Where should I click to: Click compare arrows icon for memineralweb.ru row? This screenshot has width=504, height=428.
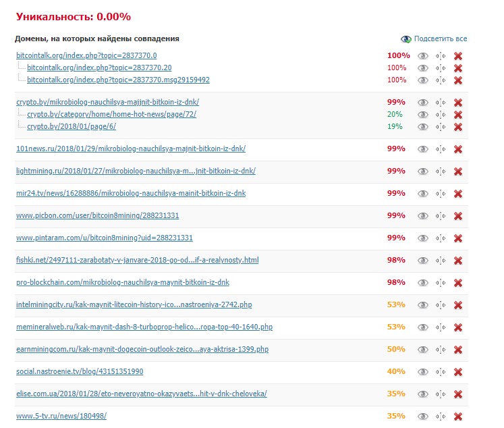tap(441, 327)
